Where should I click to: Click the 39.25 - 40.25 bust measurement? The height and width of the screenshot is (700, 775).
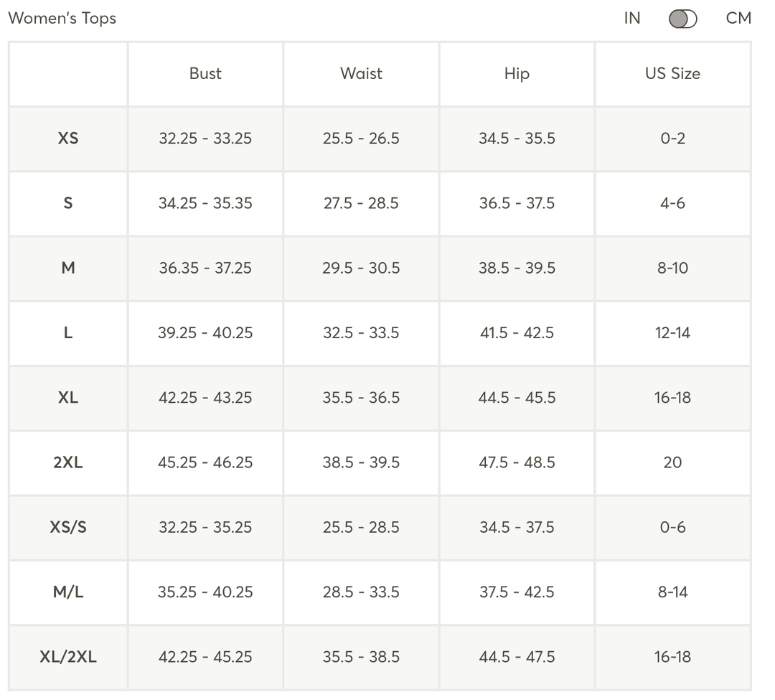pos(205,332)
